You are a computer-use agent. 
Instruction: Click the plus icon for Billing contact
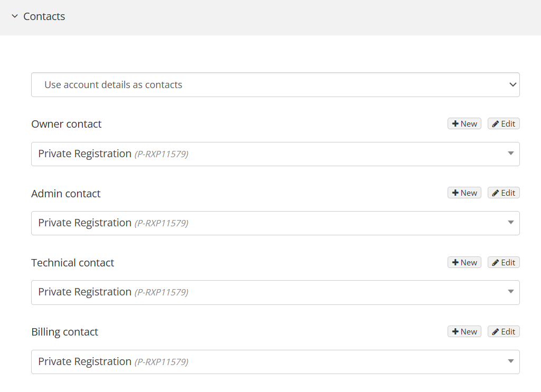tap(455, 332)
